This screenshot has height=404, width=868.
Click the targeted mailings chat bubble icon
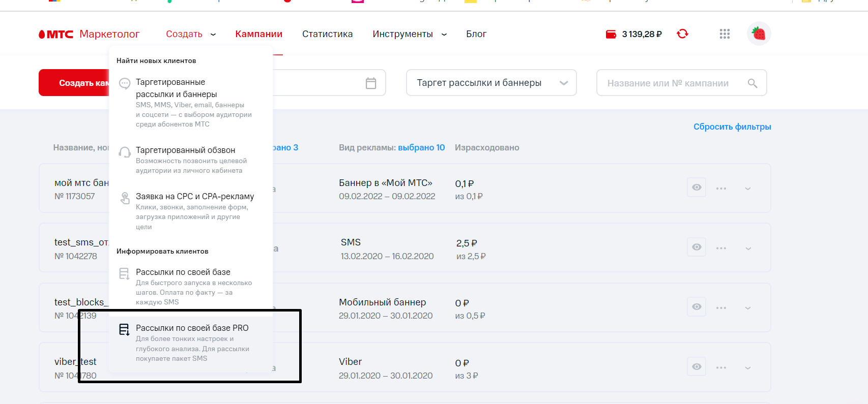[x=125, y=83]
